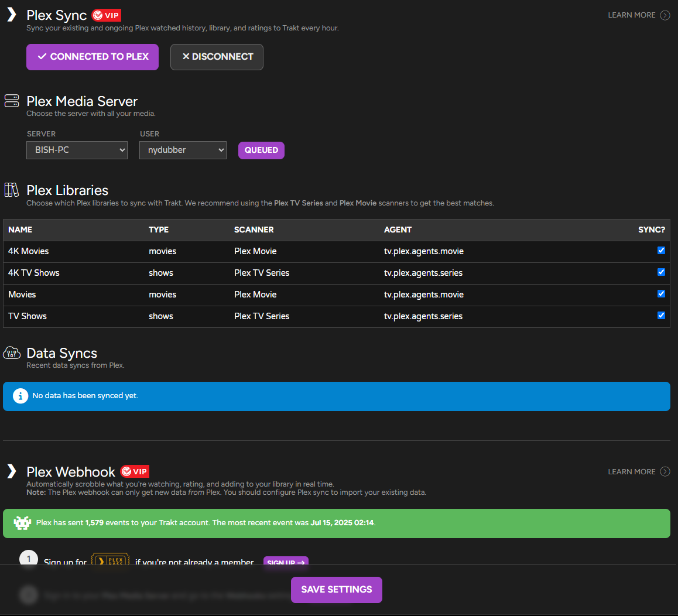Click the "shows" type in 4K TV Shows row
This screenshot has height=616, width=678.
[x=161, y=273]
